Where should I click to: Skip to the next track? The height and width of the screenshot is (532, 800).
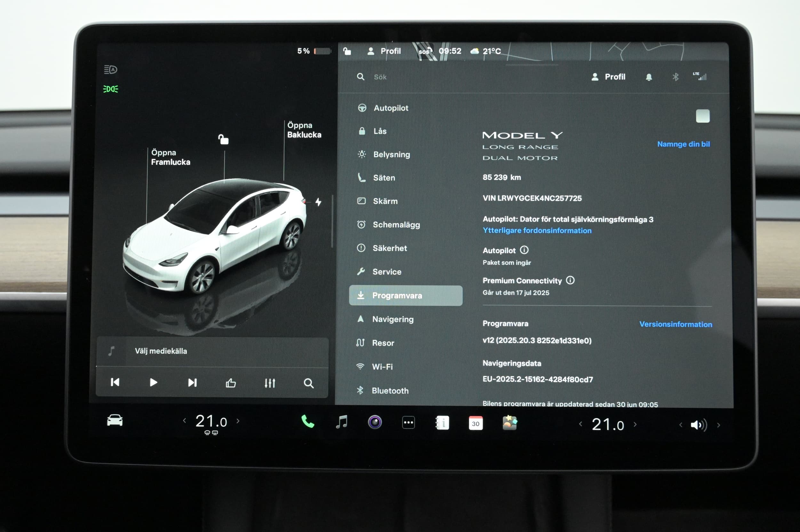pyautogui.click(x=192, y=383)
